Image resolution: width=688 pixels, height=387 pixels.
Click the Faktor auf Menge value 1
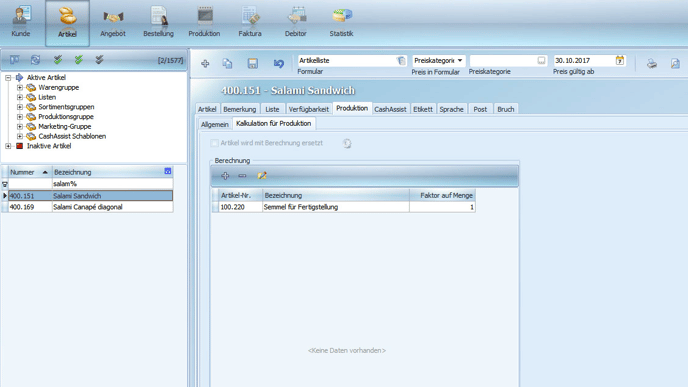tap(442, 207)
